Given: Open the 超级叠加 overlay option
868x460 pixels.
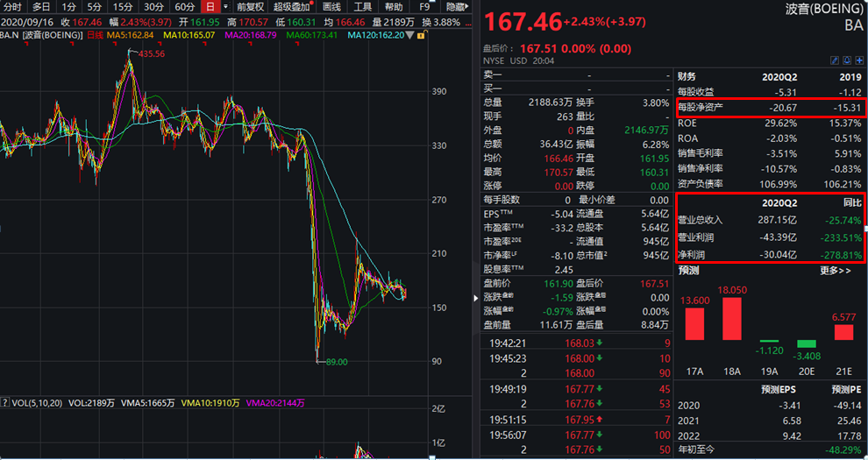Looking at the screenshot, I should 292,7.
